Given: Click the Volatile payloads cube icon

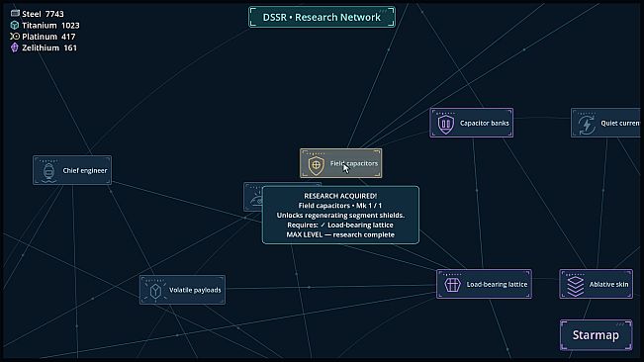Looking at the screenshot, I should point(155,291).
